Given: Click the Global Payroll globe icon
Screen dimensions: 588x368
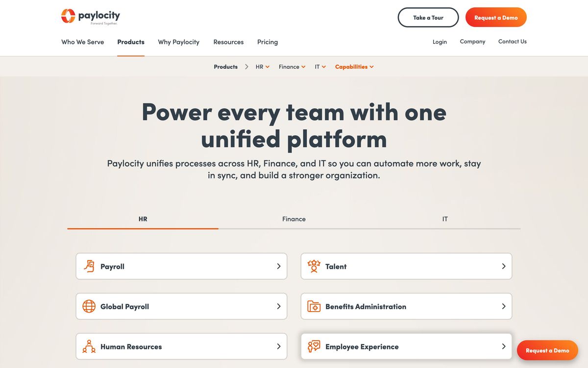Looking at the screenshot, I should click(89, 307).
